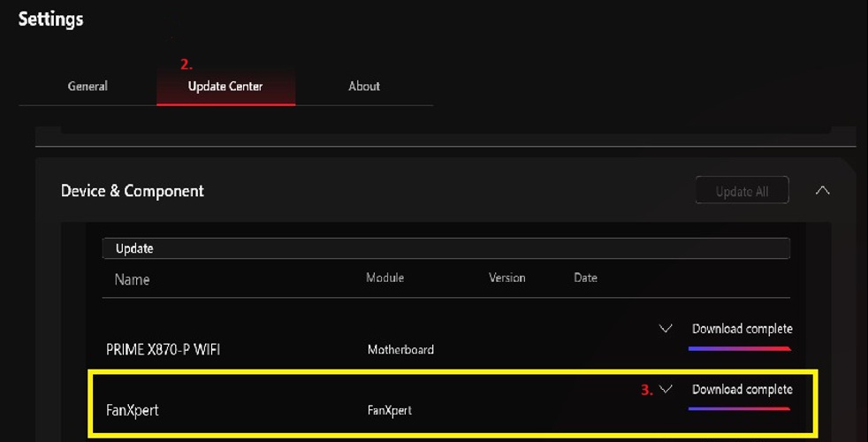Viewport: 868px width, 442px height.
Task: Click the FanXpert download progress bar
Action: (x=740, y=408)
